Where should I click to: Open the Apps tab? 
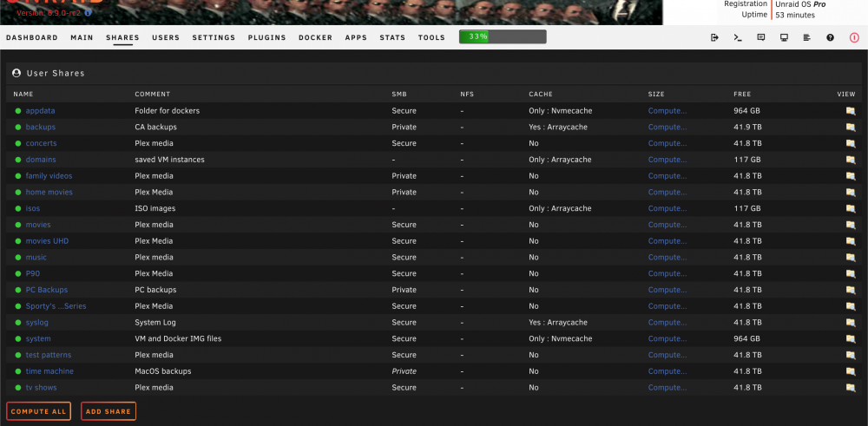click(x=356, y=37)
